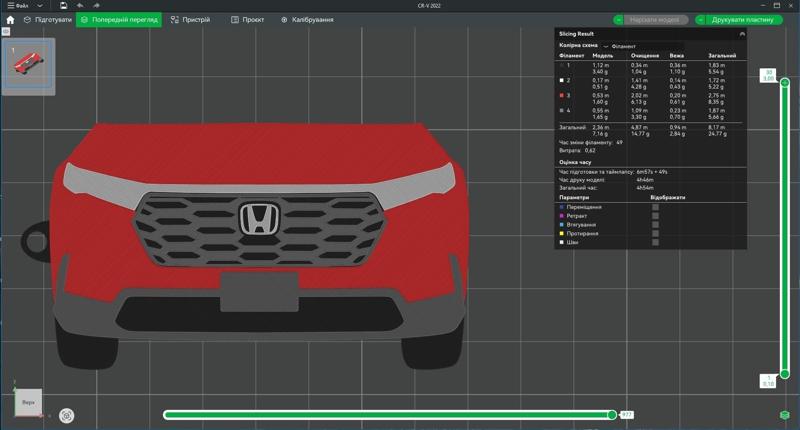This screenshot has width=800, height=430.
Task: Switch to the Підготувати tab
Action: (x=48, y=20)
